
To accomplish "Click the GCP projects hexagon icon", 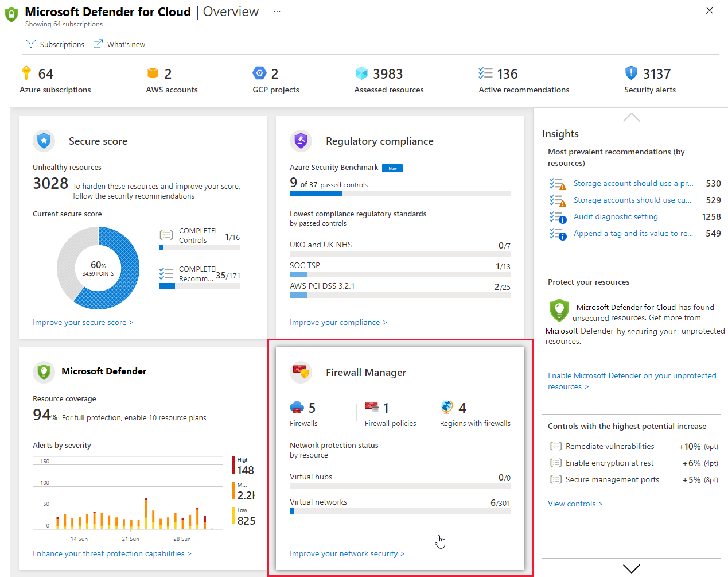I will click(259, 73).
